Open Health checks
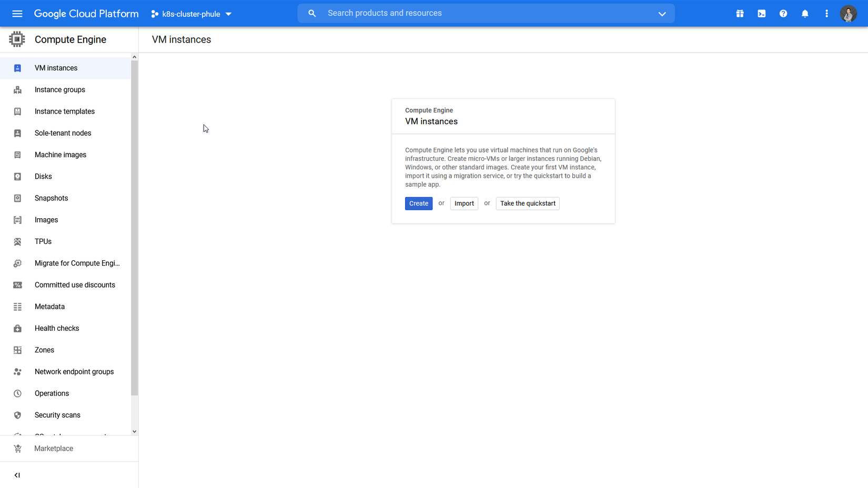 65,328
